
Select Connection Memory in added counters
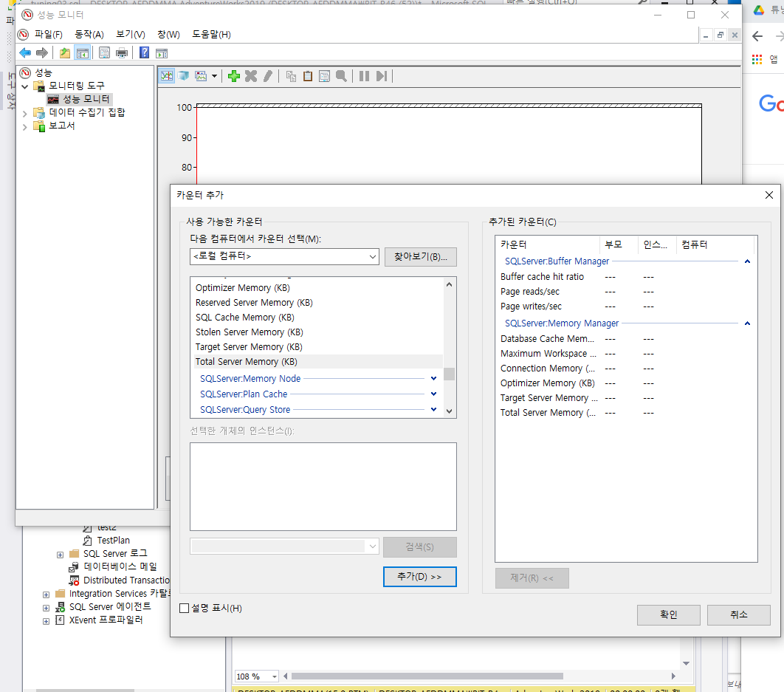pyautogui.click(x=548, y=369)
